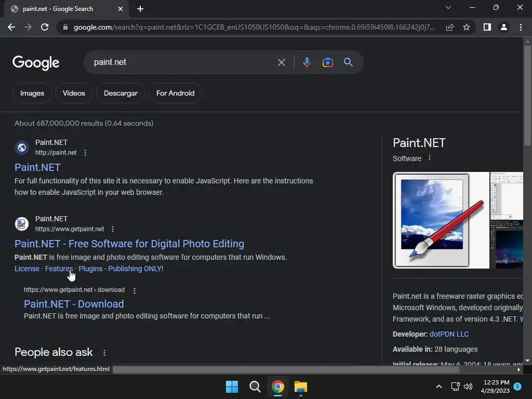The height and width of the screenshot is (399, 532).
Task: Click the Paint.NET screenshot thumbnail
Action: point(507,195)
